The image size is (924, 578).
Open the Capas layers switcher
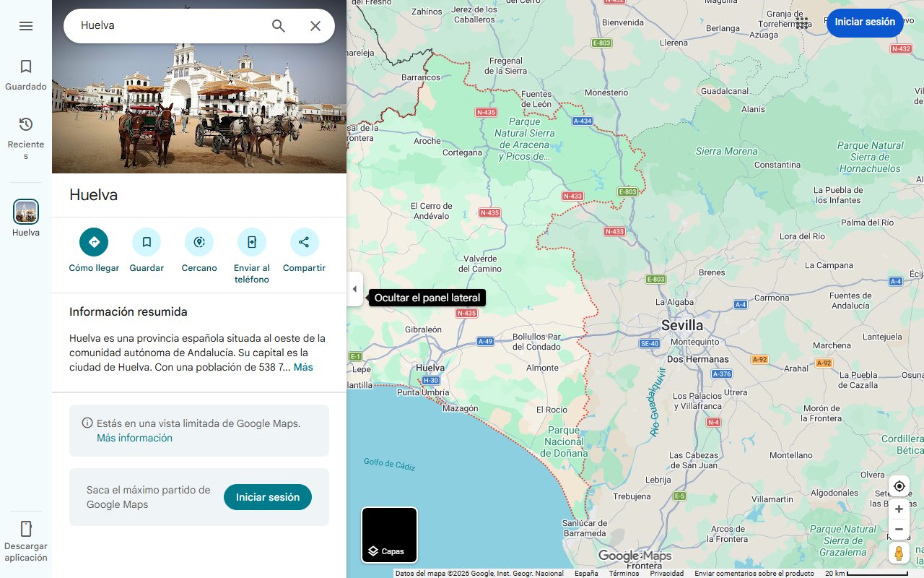pos(389,535)
